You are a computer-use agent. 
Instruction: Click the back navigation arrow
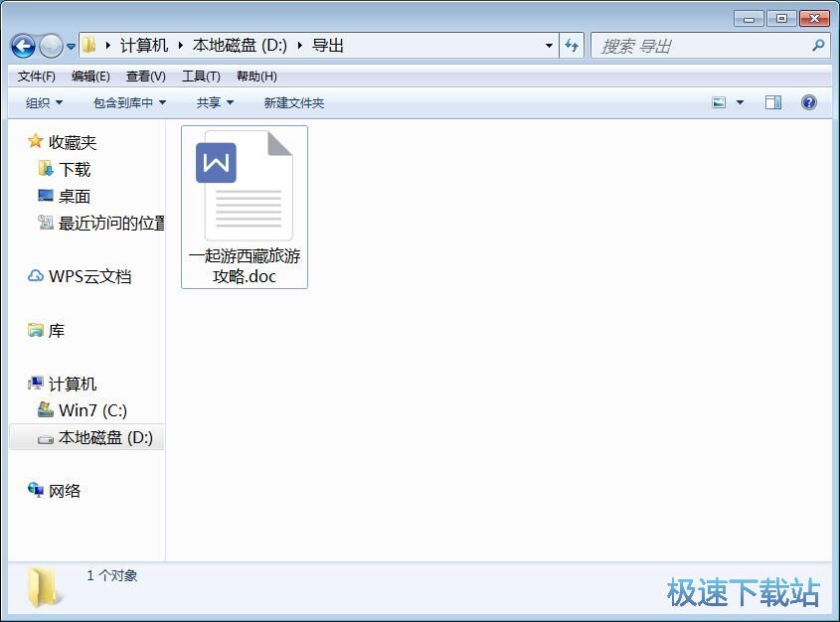21,46
